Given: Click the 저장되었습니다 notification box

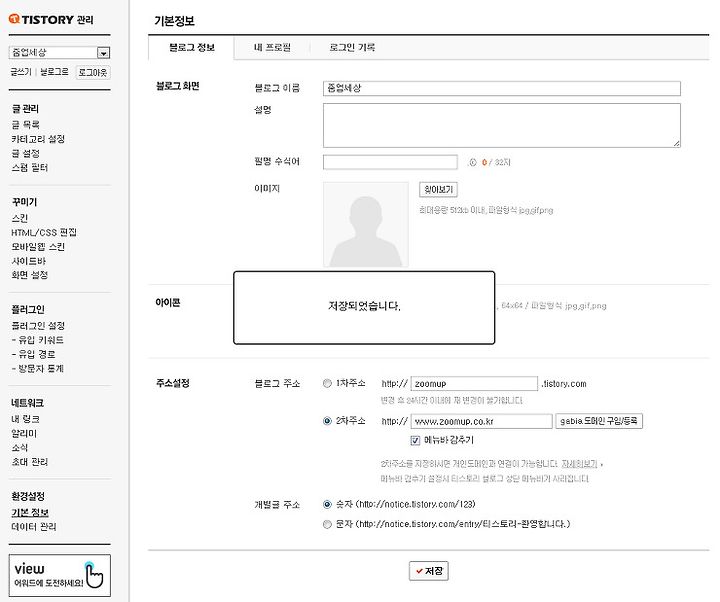Looking at the screenshot, I should [x=364, y=308].
